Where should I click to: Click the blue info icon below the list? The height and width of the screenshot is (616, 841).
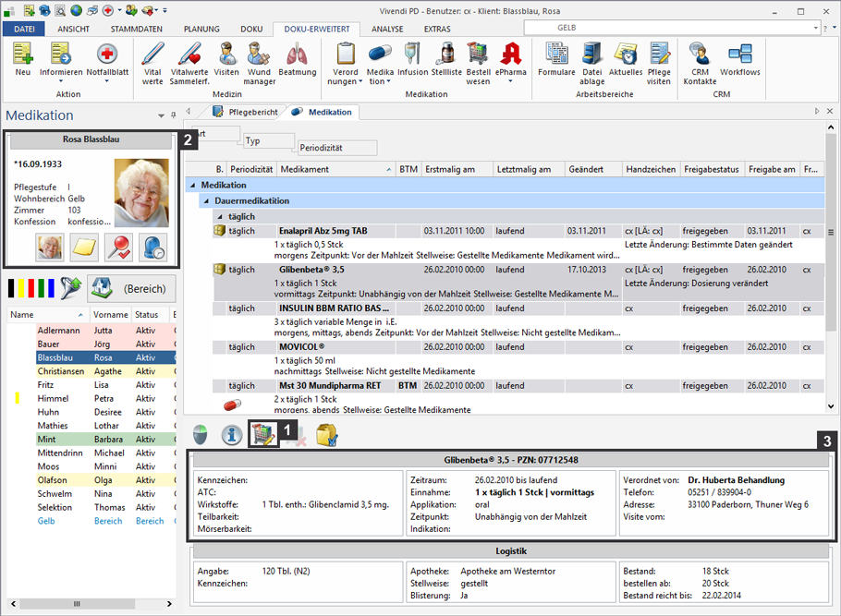pyautogui.click(x=231, y=434)
